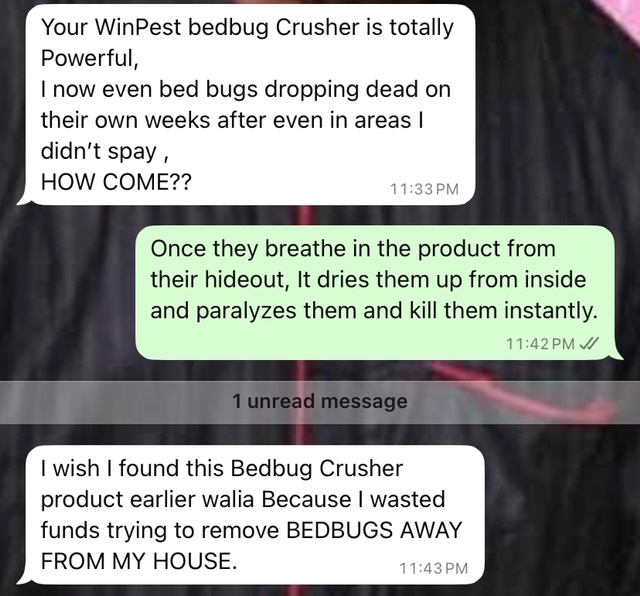
Task: Tap the double-tick read receipt icon
Action: click(589, 343)
